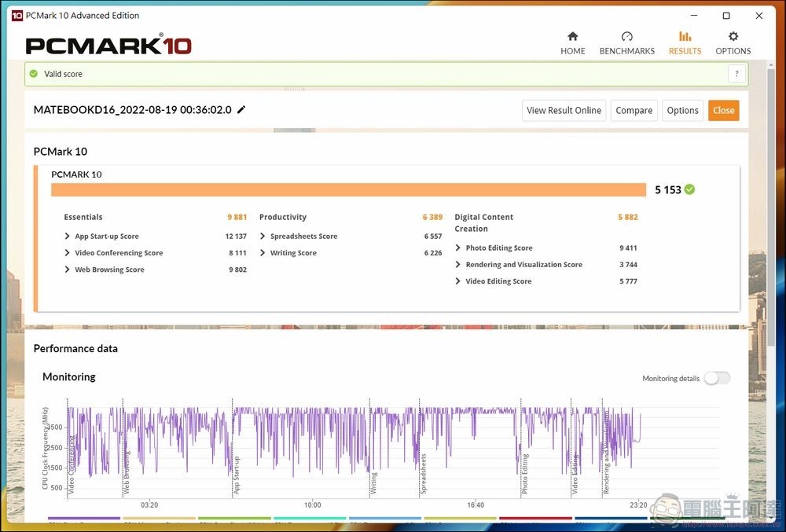Click the pencil icon to rename result
The height and width of the screenshot is (532, 786).
[x=241, y=110]
